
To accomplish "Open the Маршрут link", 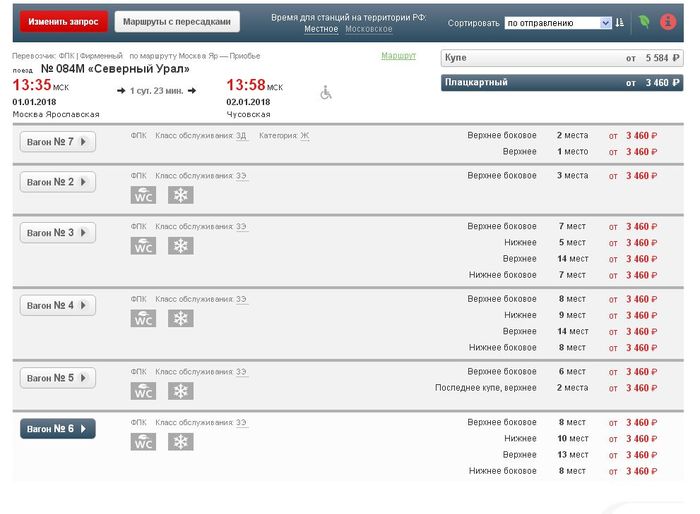I will click(398, 56).
